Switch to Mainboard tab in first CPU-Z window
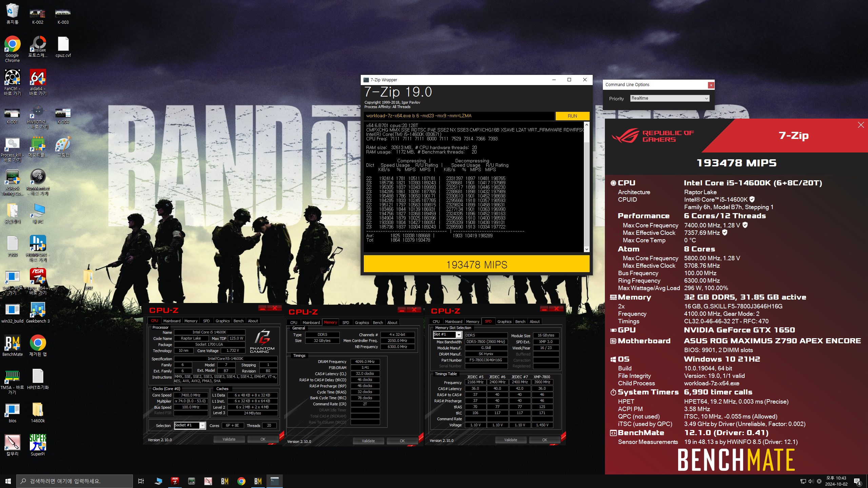Viewport: 868px width, 488px height. point(172,321)
